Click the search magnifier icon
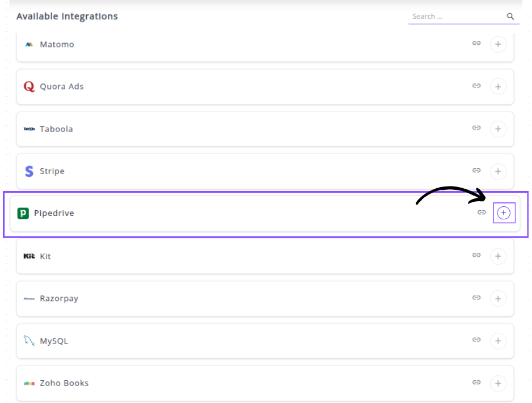532x403 pixels. pos(510,16)
